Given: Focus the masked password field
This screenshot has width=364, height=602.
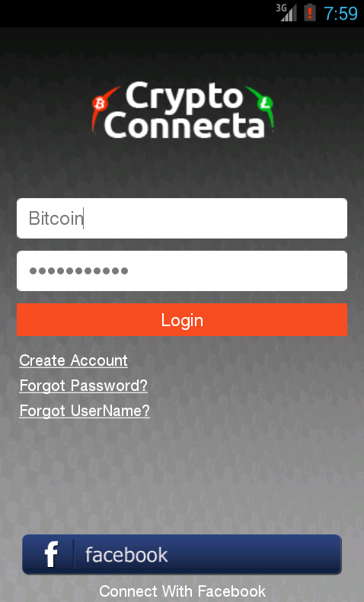Looking at the screenshot, I should click(182, 271).
